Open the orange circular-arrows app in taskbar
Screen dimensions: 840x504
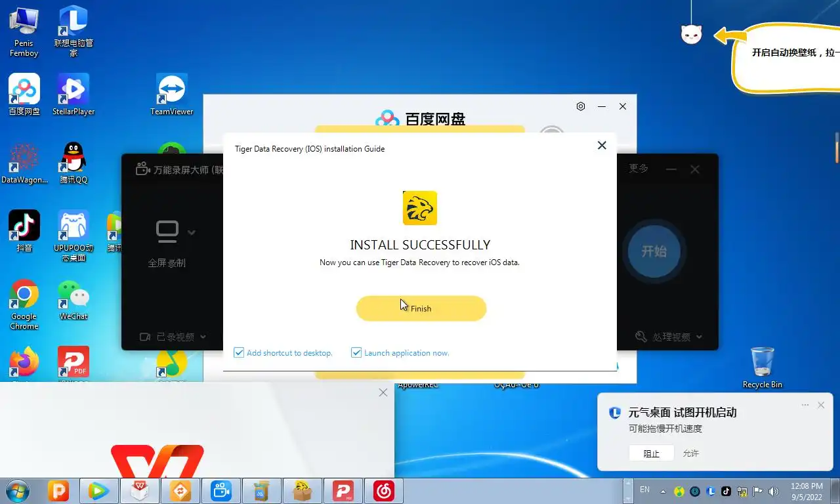tap(180, 491)
